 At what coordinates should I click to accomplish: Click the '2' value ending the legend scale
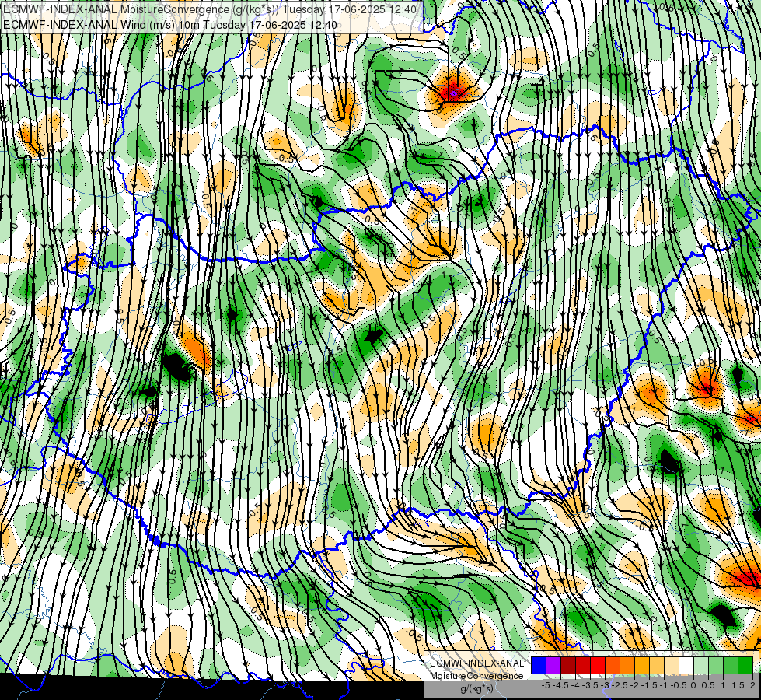pos(752,685)
